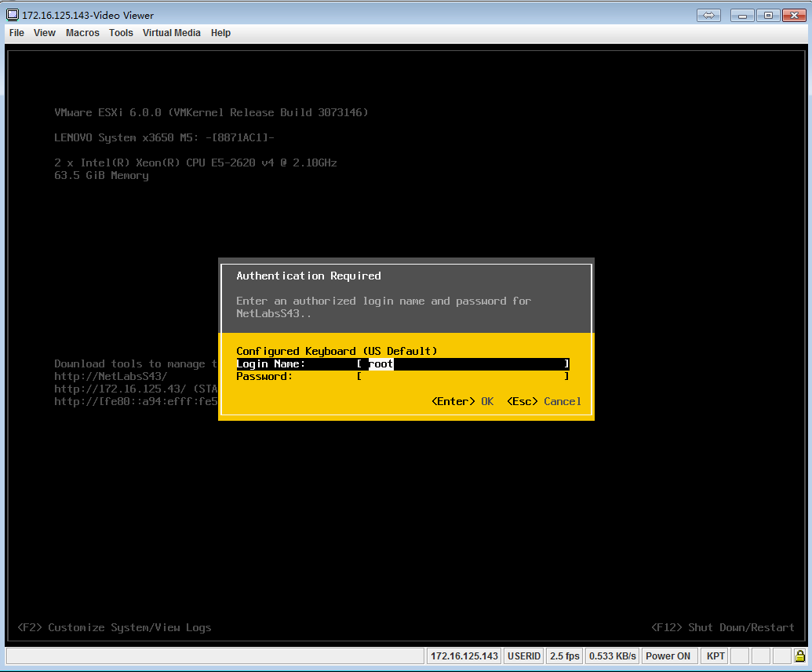The width and height of the screenshot is (812, 672).
Task: Open the Tools menu
Action: coord(121,33)
